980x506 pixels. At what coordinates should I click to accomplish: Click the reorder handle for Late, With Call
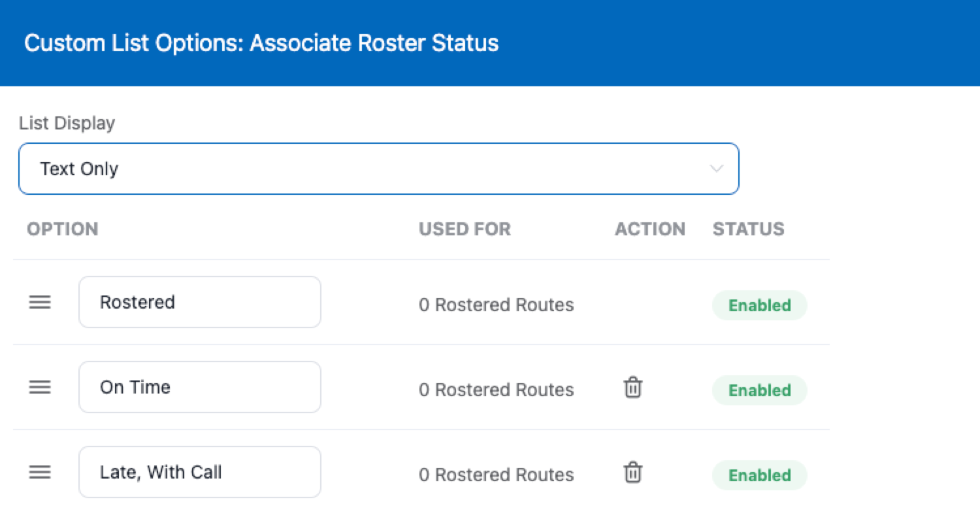40,472
